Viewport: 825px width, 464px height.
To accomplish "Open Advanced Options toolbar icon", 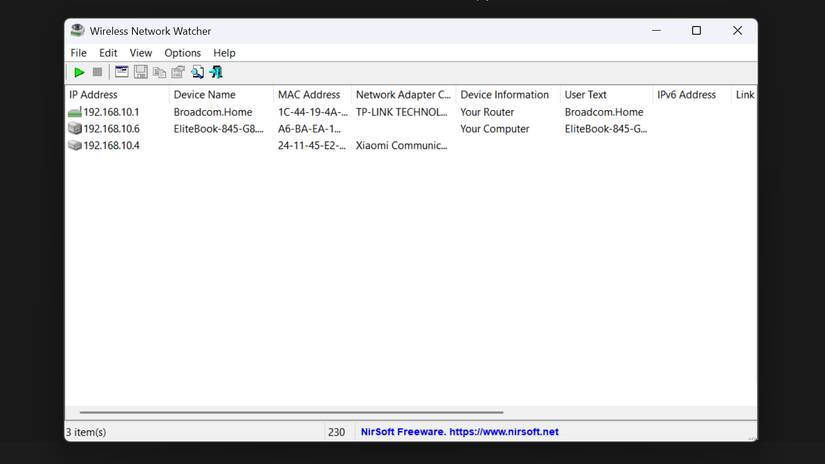I will (122, 72).
